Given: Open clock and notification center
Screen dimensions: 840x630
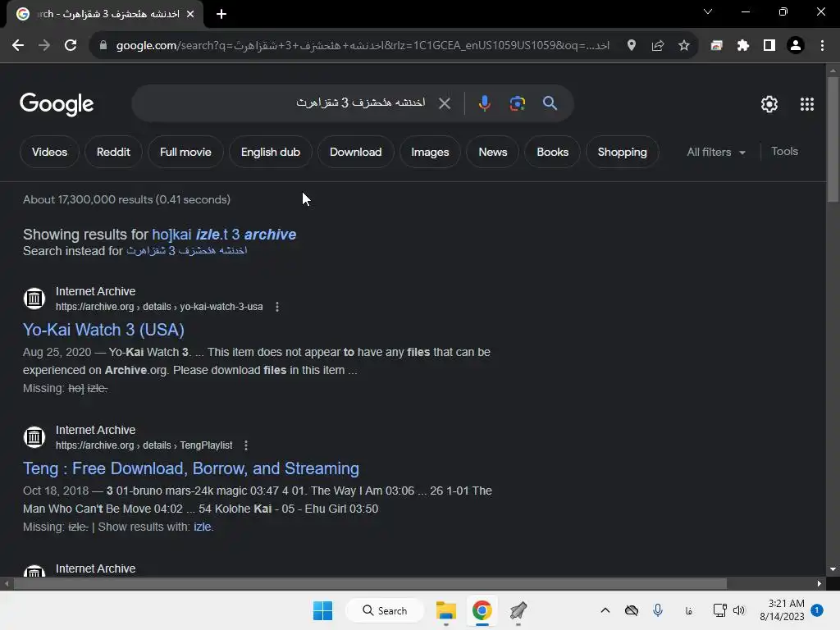Looking at the screenshot, I should click(x=791, y=610).
